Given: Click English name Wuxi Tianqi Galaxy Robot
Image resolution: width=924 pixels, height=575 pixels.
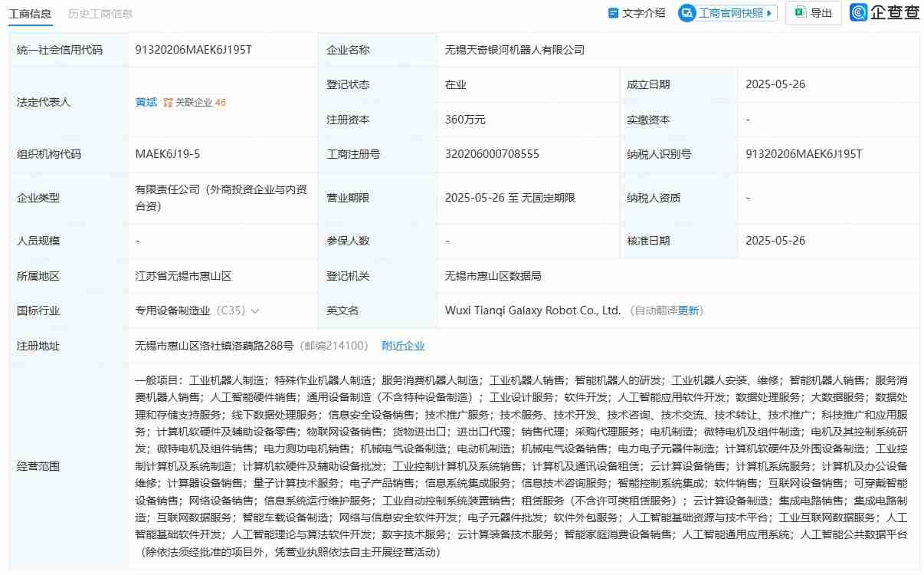Looking at the screenshot, I should click(x=531, y=310).
